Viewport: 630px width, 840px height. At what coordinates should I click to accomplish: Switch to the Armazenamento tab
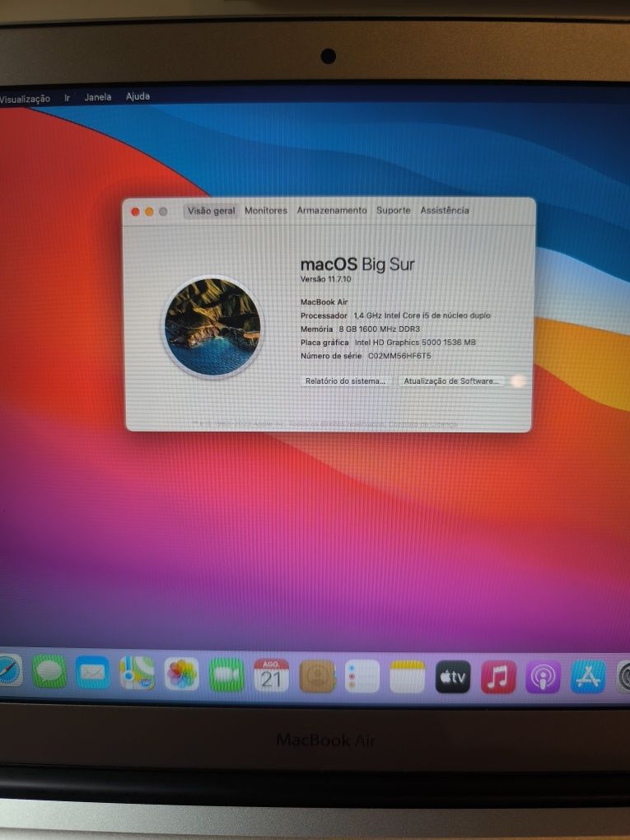tap(332, 210)
